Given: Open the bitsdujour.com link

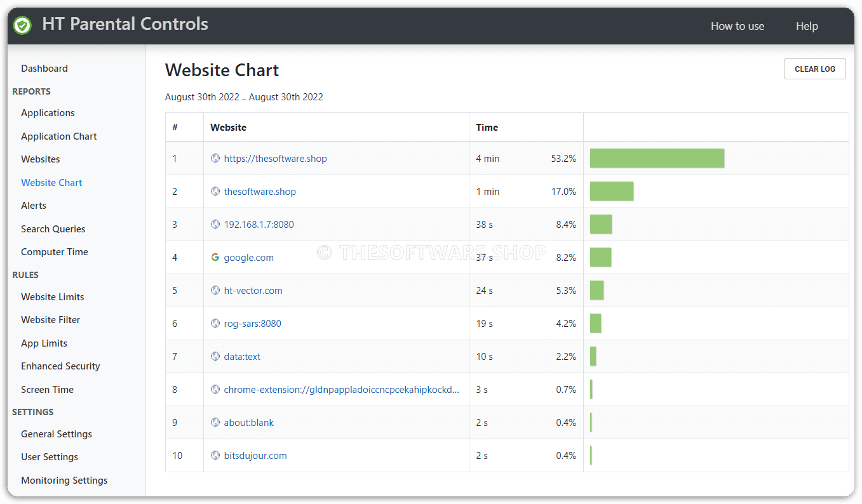Looking at the screenshot, I should 255,456.
